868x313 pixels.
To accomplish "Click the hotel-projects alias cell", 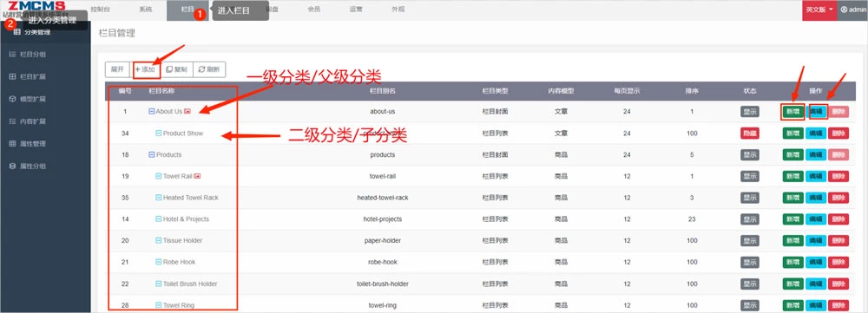I will [x=383, y=219].
